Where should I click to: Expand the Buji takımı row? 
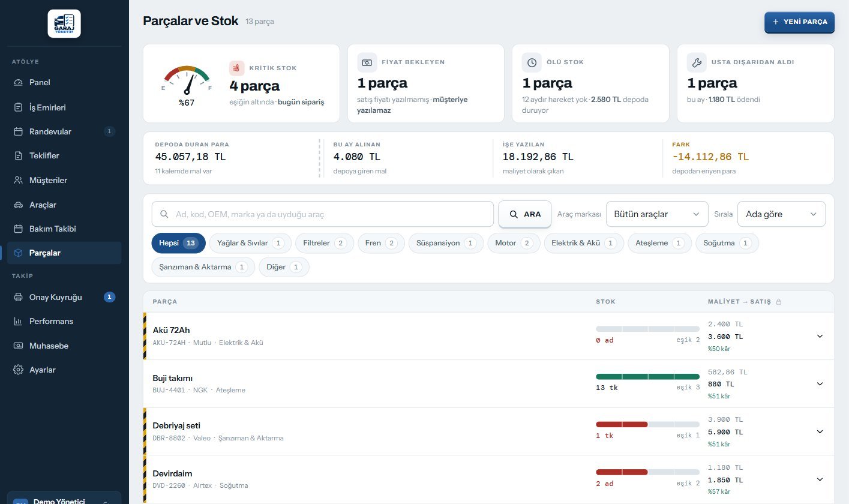820,384
